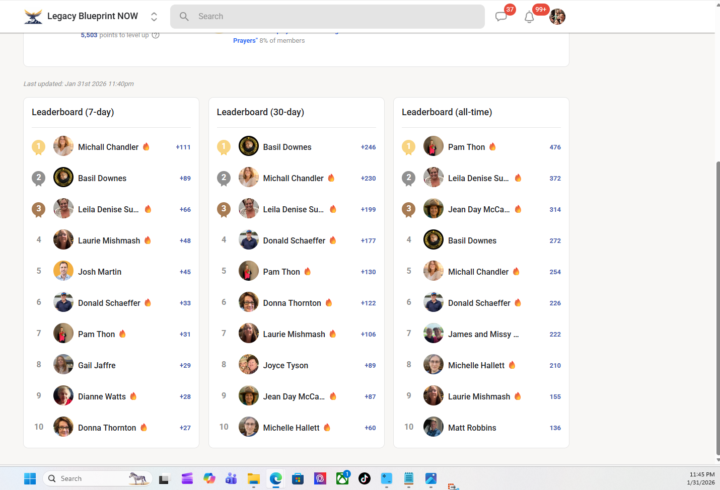
Task: Open Laurie Mishmash in the 7-day leaderboard
Action: [109, 241]
